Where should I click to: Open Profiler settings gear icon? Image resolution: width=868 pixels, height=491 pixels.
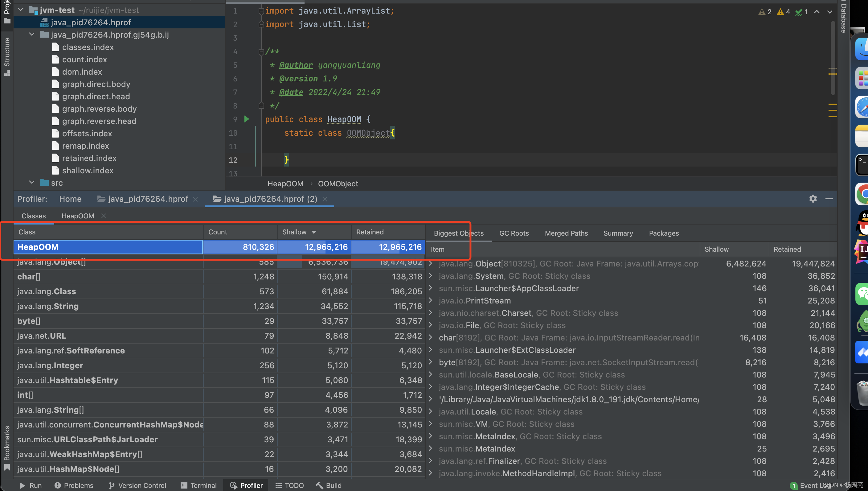(813, 199)
